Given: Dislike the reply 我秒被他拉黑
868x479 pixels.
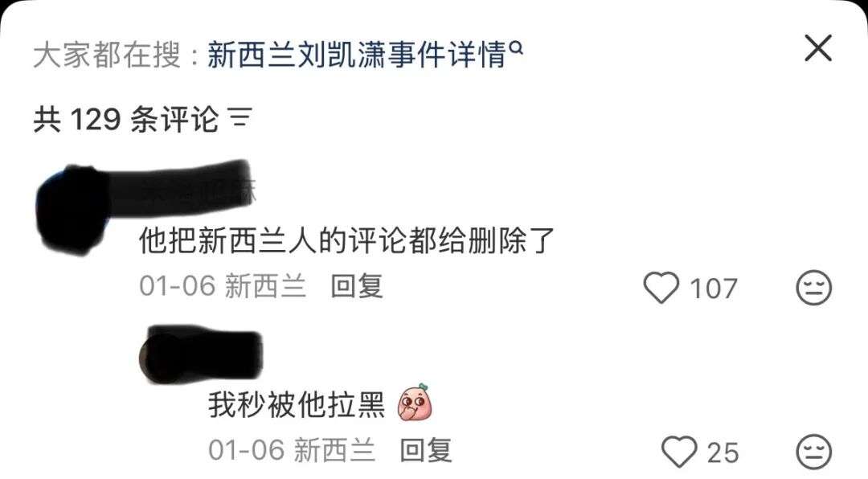Looking at the screenshot, I should (813, 452).
